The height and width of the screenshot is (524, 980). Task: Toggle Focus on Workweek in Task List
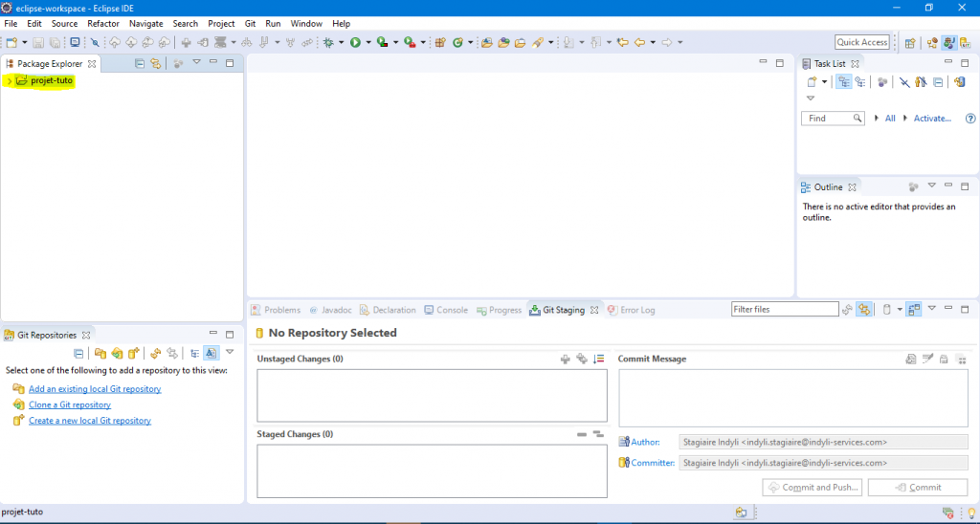(881, 82)
